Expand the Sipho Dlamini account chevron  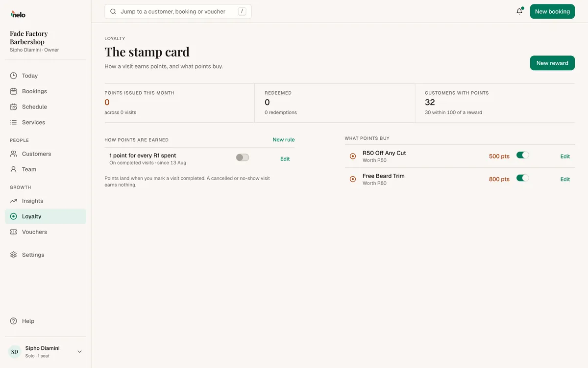(79, 352)
